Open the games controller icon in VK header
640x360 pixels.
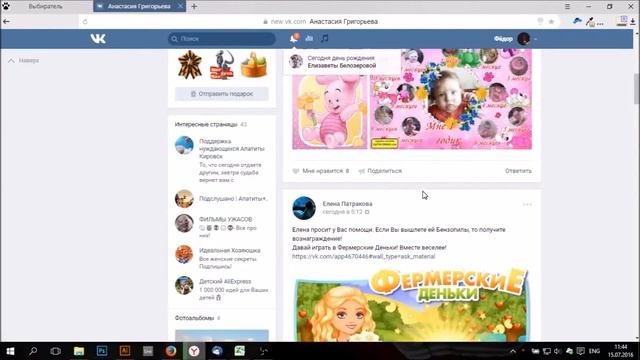pyautogui.click(x=309, y=38)
